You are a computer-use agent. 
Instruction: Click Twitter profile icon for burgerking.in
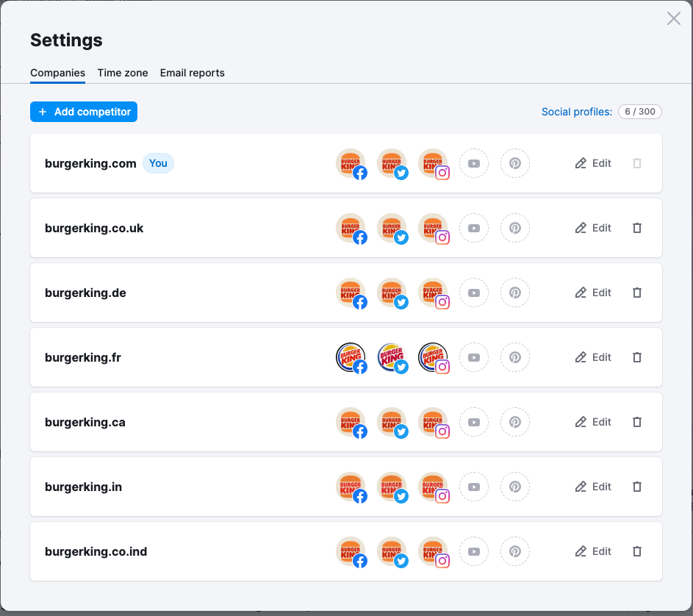pyautogui.click(x=392, y=487)
